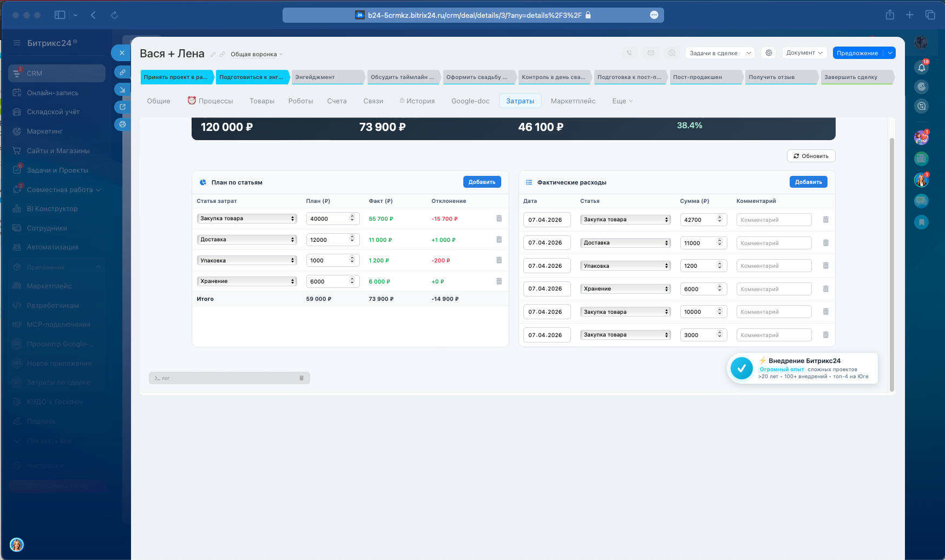Open the Документ dropdown menu
The image size is (945, 560).
click(x=804, y=53)
